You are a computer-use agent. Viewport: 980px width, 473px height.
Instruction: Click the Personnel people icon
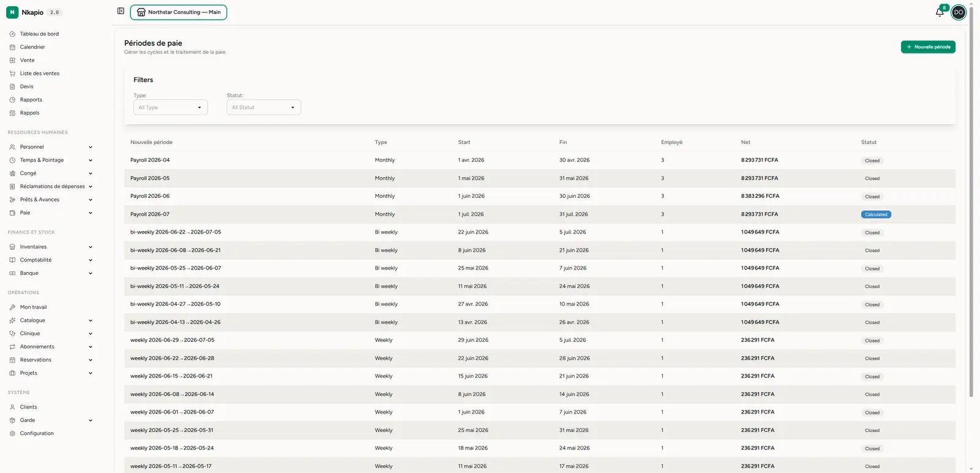click(x=12, y=147)
